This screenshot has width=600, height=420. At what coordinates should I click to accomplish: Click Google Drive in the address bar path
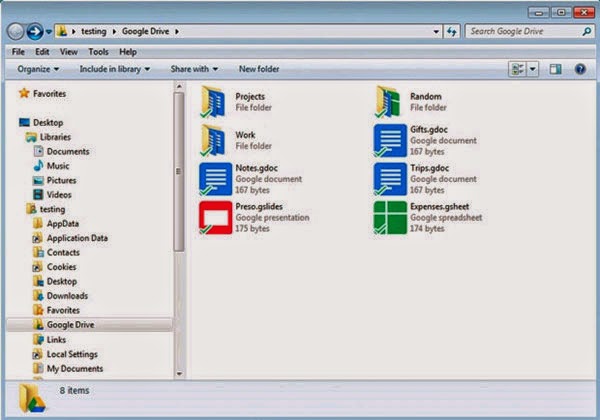145,31
